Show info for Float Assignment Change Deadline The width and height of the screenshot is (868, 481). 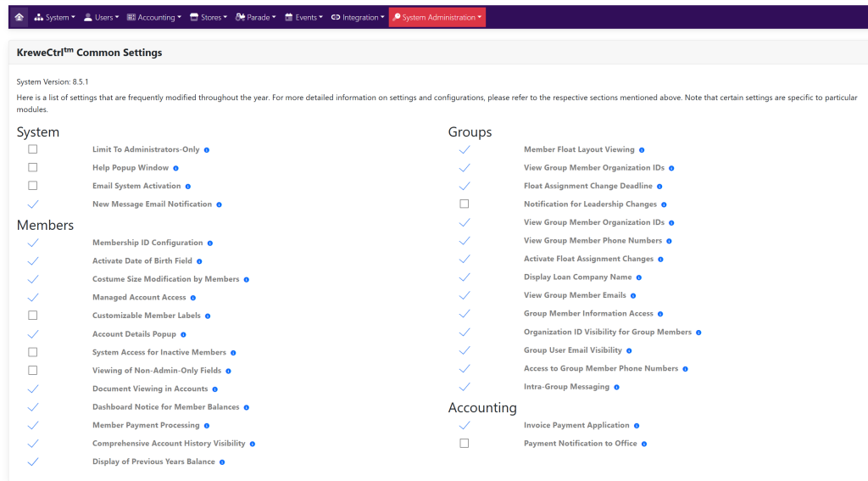(x=659, y=187)
